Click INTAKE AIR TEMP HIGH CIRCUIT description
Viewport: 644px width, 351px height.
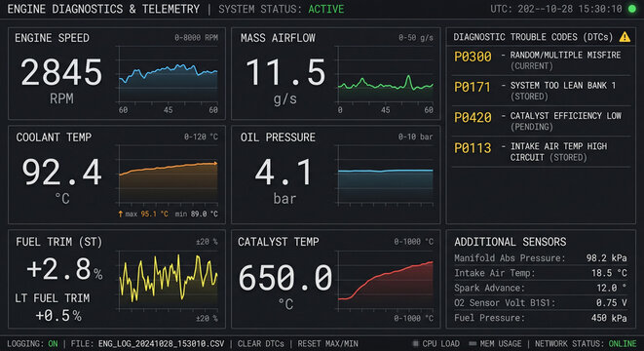click(x=558, y=152)
